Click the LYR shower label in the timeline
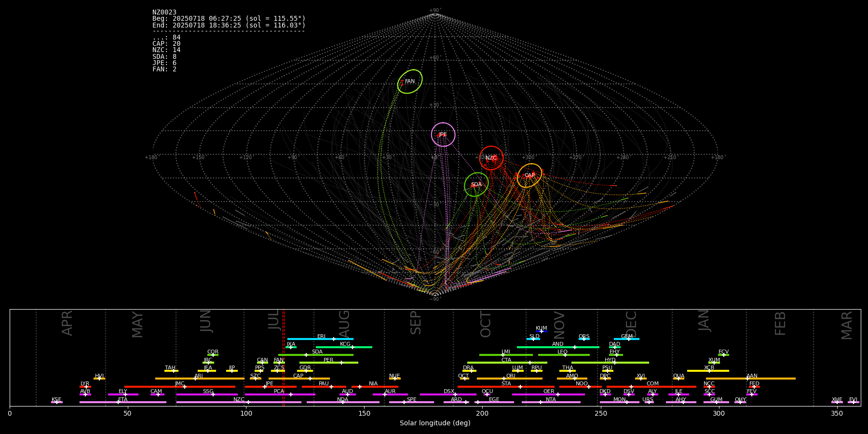Screen dimensions: 868x434 click(85, 384)
